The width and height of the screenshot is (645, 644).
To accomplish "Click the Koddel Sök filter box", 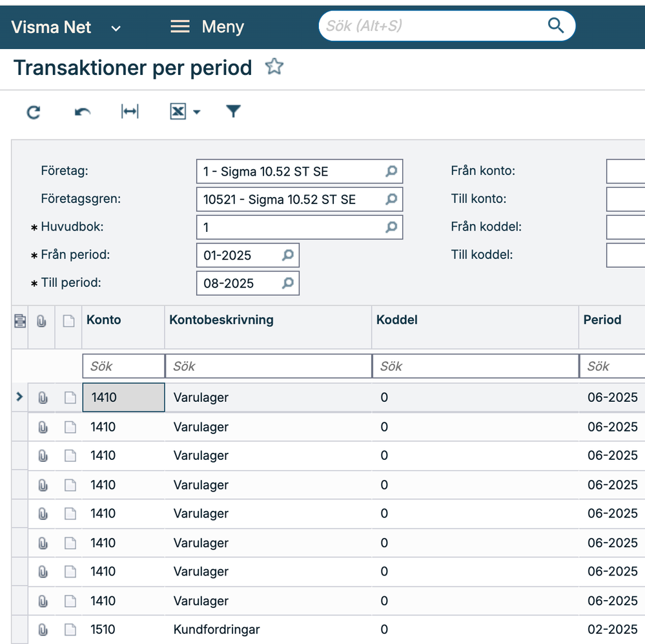I will [475, 366].
